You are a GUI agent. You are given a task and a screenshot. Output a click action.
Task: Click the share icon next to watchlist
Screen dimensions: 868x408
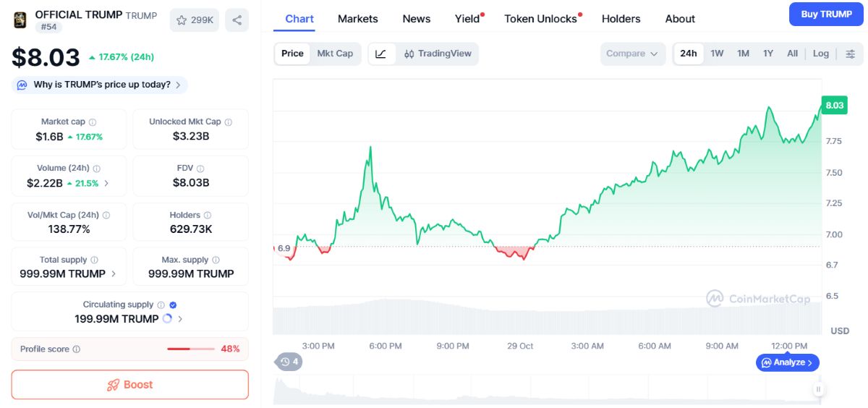tap(237, 20)
